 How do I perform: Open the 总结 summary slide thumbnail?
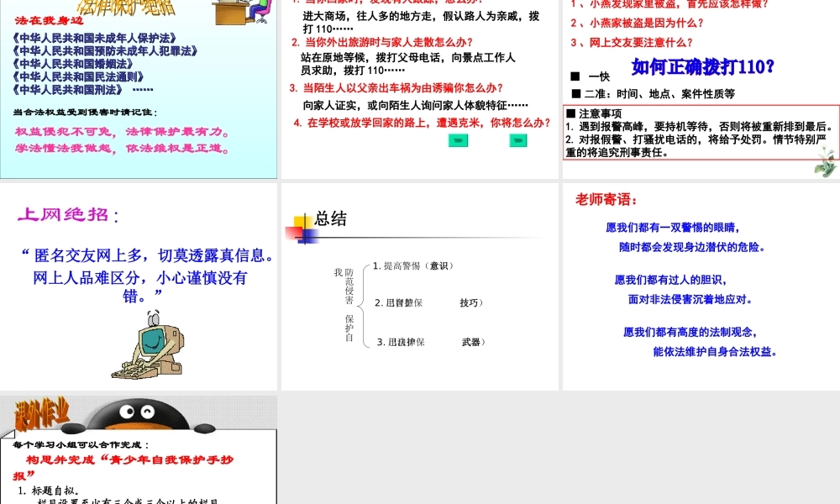pos(419,286)
